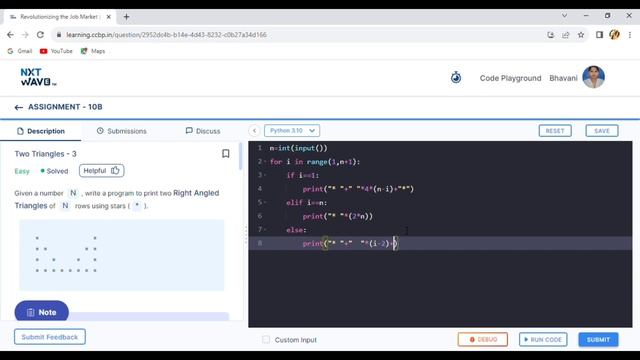Bookmark the Two Triangles - 3 question
The height and width of the screenshot is (360, 640).
point(226,153)
